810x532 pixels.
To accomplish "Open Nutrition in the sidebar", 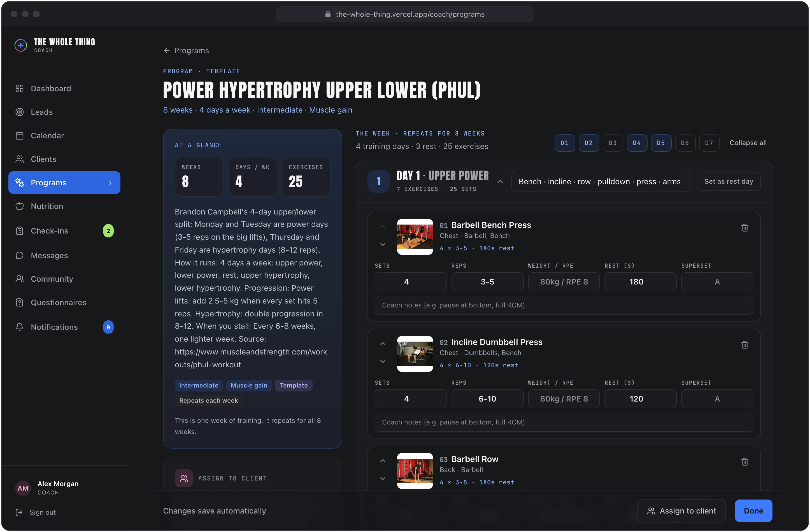I will coord(64,206).
